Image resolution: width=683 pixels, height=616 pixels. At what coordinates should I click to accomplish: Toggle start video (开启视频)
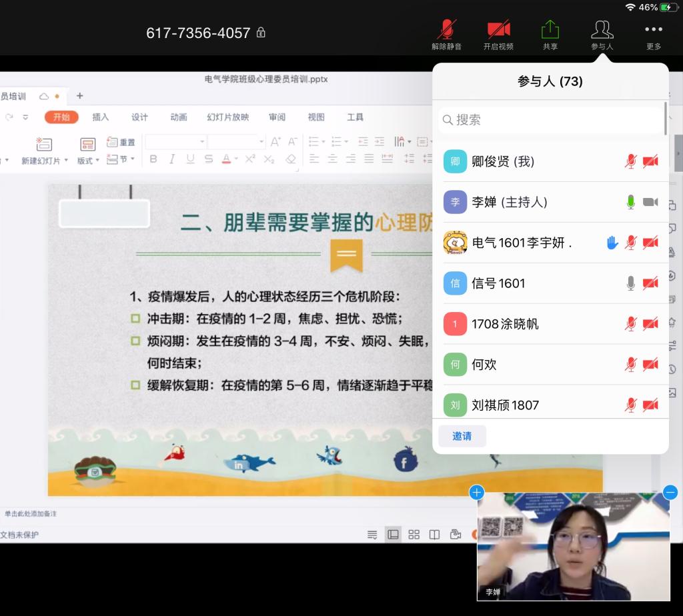tap(498, 34)
